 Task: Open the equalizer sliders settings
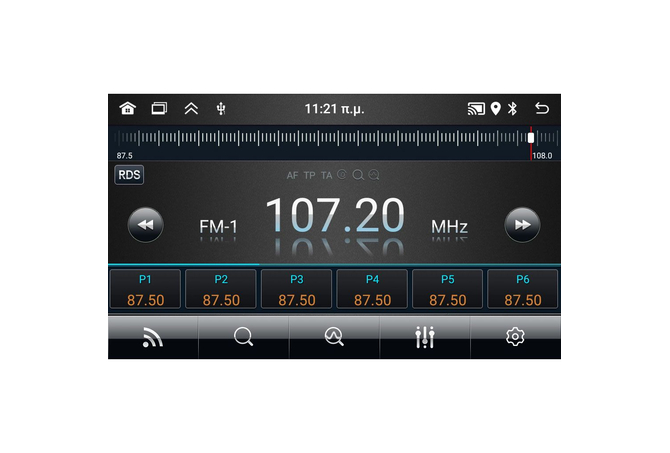(x=425, y=338)
